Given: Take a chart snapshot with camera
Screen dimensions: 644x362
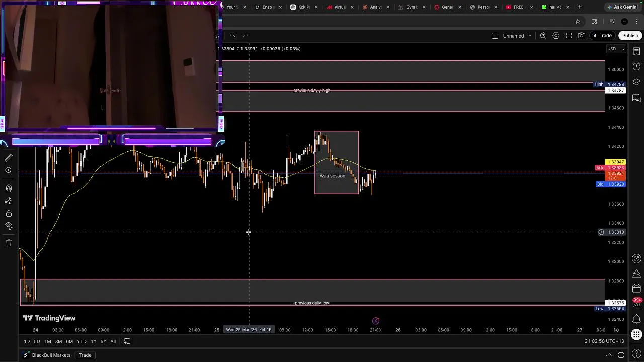Looking at the screenshot, I should [581, 36].
